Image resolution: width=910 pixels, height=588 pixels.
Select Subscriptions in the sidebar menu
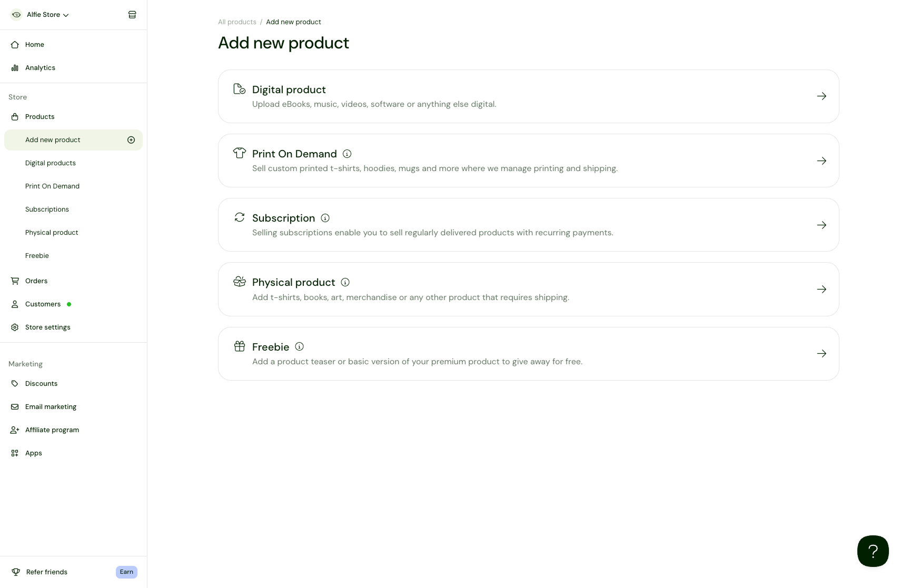[47, 209]
